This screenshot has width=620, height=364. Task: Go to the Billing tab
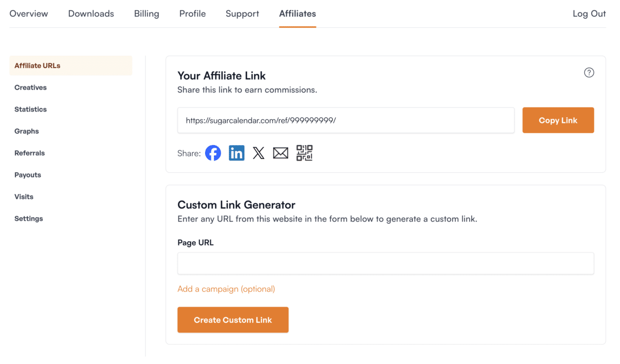pyautogui.click(x=147, y=14)
